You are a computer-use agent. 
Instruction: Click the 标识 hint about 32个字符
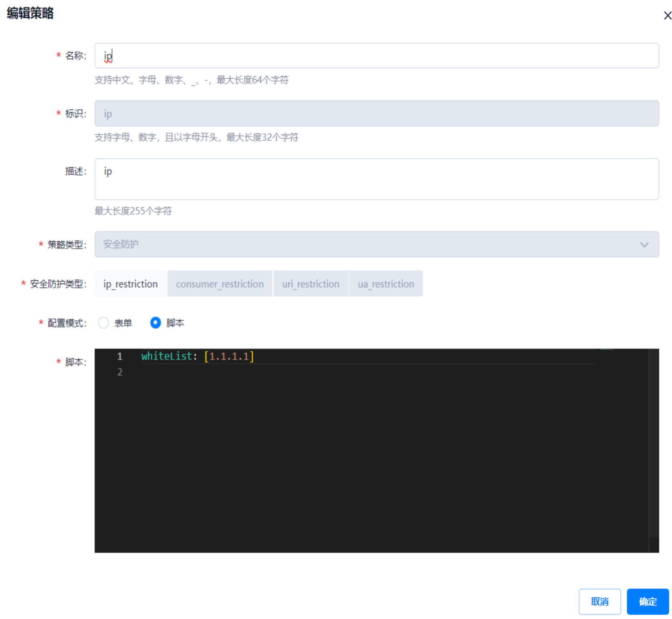point(197,137)
